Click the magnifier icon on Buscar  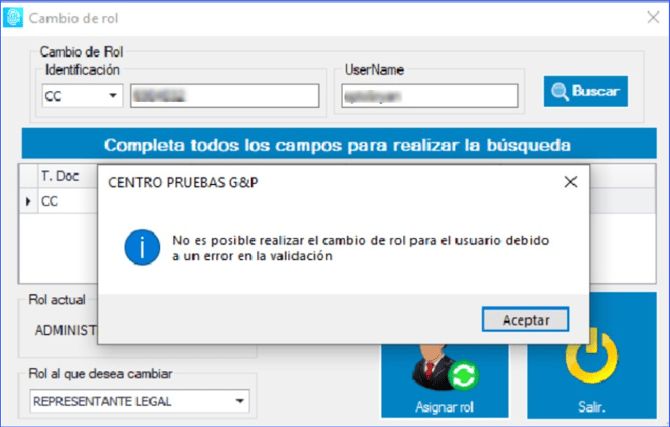click(x=559, y=91)
